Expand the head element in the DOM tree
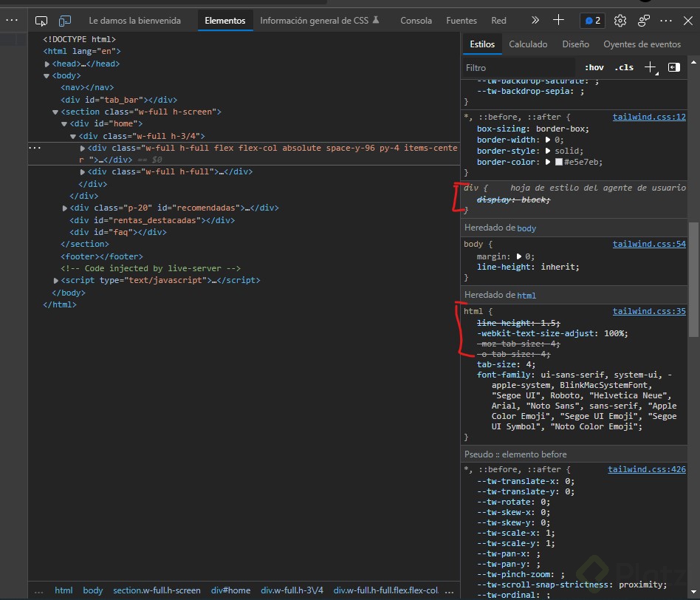The image size is (700, 600). pyautogui.click(x=47, y=63)
